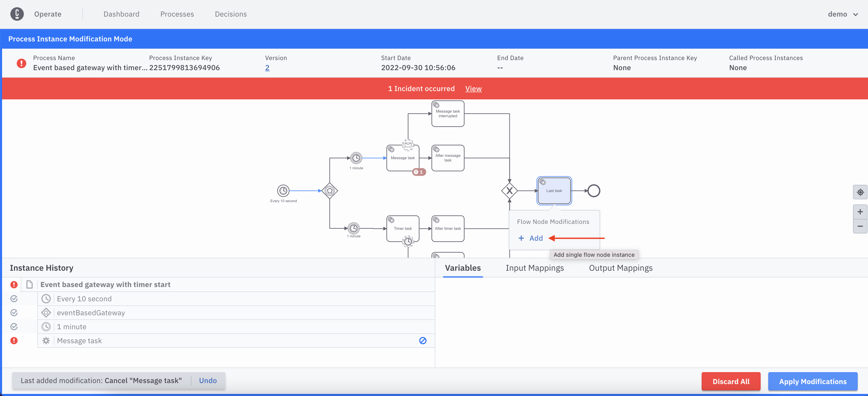Select the event-based gateway pentagon node
Screen dimensions: 868x396
pos(330,190)
